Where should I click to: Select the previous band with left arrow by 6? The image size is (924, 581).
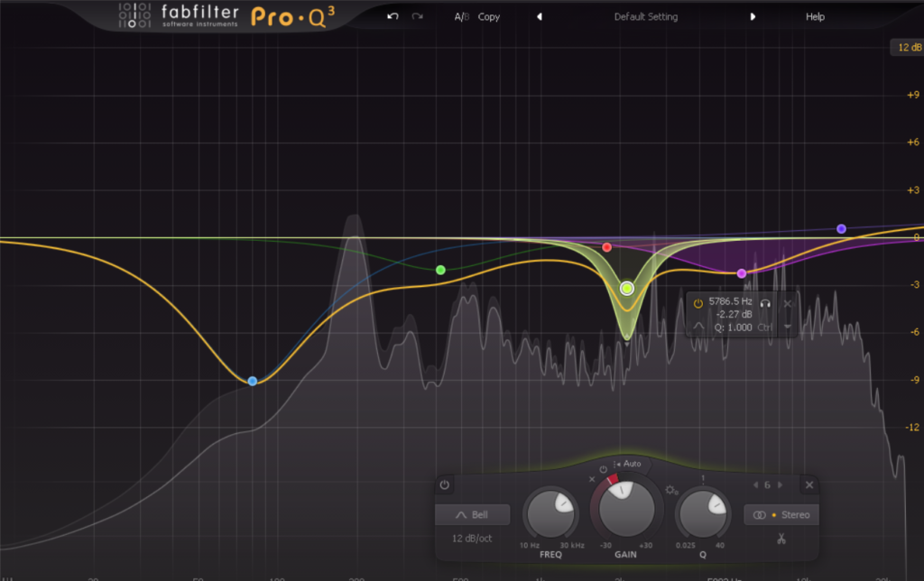[x=755, y=485]
